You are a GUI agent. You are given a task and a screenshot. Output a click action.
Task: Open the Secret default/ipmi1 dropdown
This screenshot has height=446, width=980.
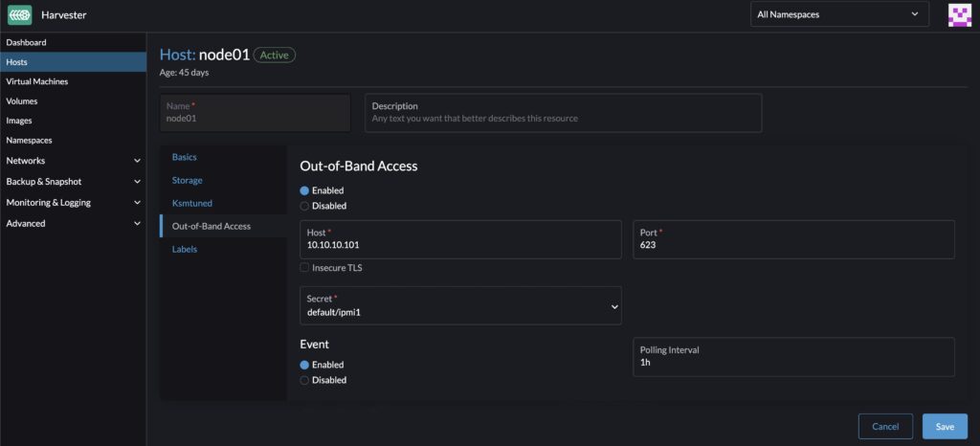pos(460,305)
